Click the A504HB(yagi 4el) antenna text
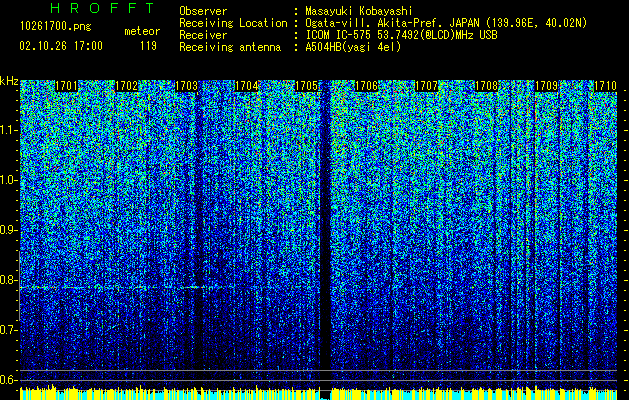 (x=353, y=47)
